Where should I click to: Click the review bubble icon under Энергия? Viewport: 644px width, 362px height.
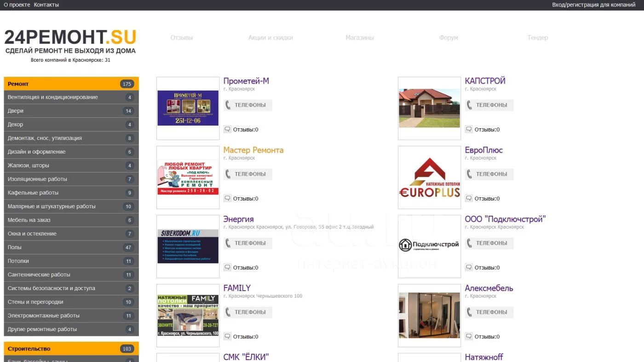[227, 267]
